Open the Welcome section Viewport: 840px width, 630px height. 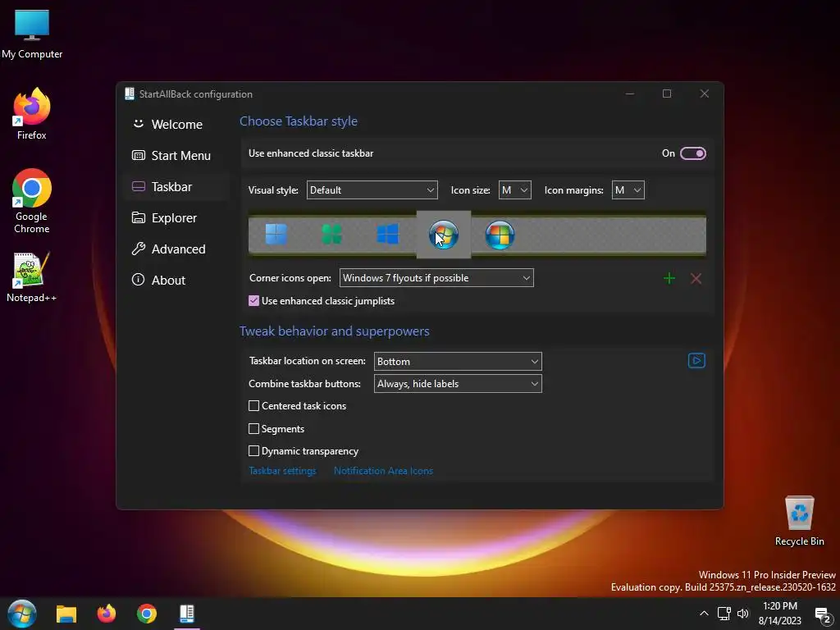pos(176,125)
